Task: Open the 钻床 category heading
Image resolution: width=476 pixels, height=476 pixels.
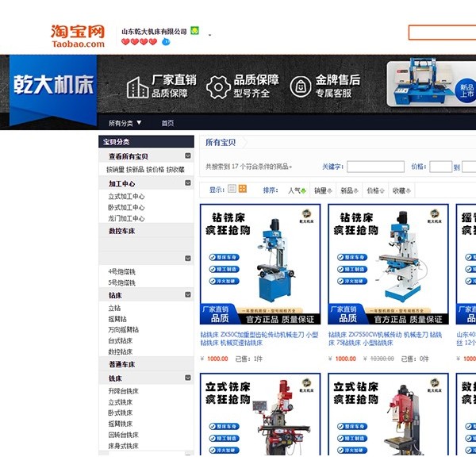Action: click(115, 295)
